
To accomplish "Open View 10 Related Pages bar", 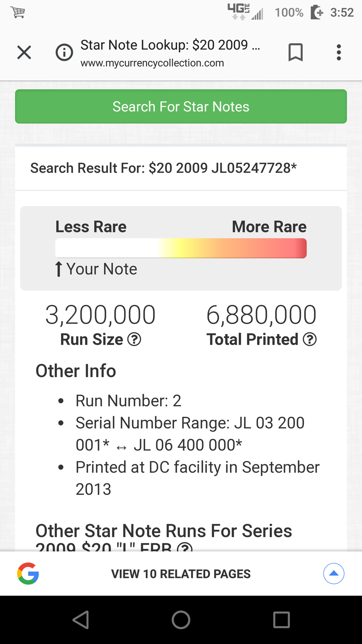I will coord(181,574).
